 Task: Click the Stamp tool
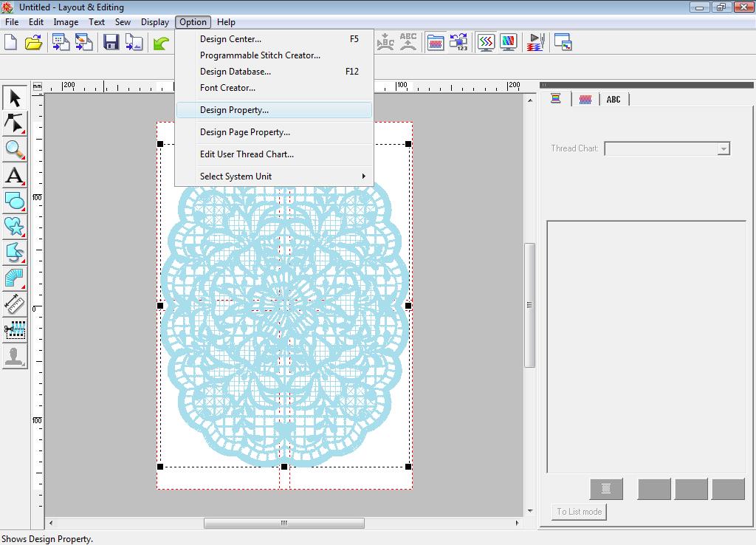tap(15, 357)
